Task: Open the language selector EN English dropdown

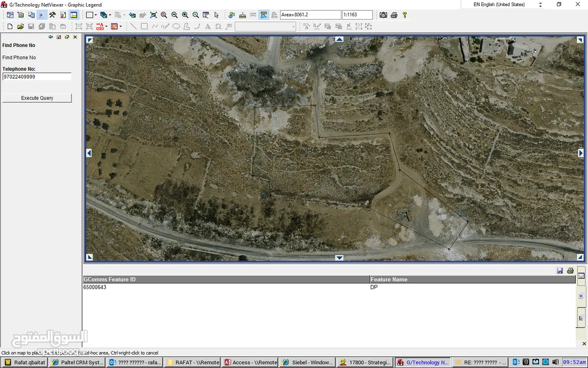Action: coord(541,5)
